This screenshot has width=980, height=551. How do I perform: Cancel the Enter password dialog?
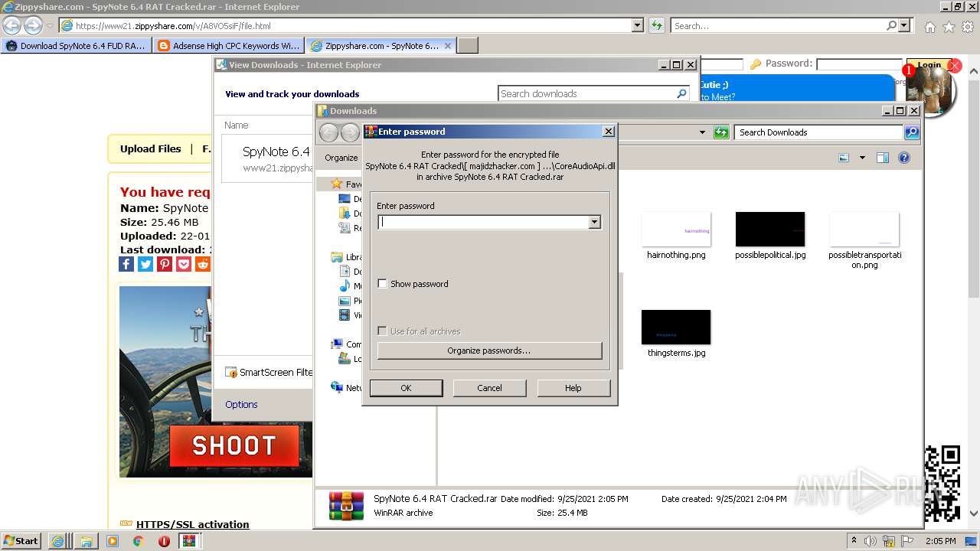[489, 388]
